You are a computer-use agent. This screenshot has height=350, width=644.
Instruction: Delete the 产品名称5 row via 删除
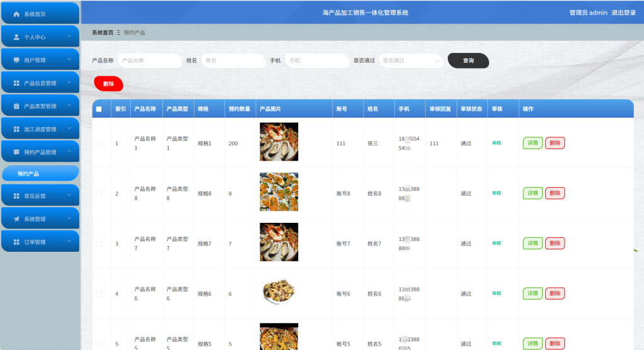[x=555, y=344]
